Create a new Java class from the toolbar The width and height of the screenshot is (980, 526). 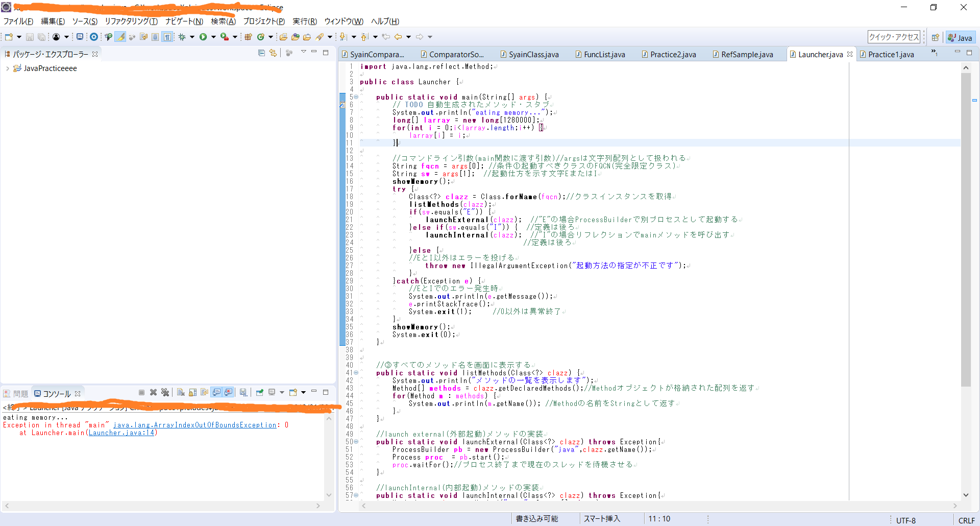point(260,36)
